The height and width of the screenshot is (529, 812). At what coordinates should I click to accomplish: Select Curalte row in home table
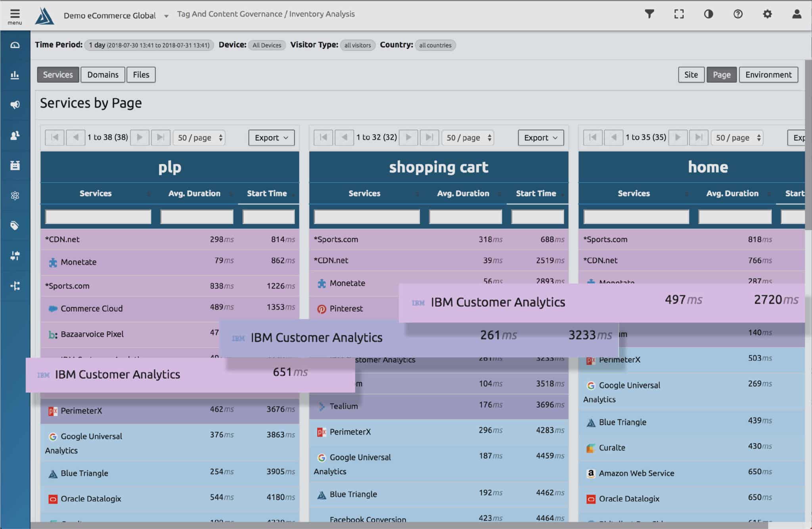pos(691,448)
